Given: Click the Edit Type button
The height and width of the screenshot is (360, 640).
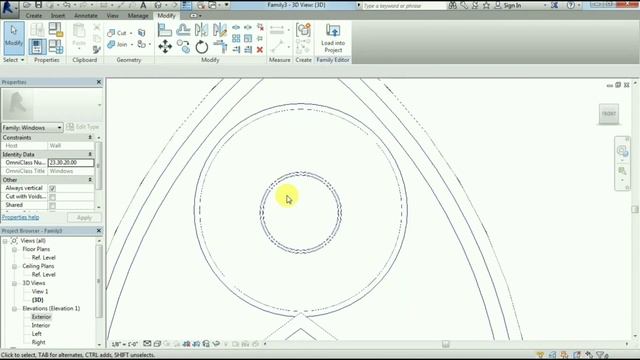Looking at the screenshot, I should click(x=83, y=127).
